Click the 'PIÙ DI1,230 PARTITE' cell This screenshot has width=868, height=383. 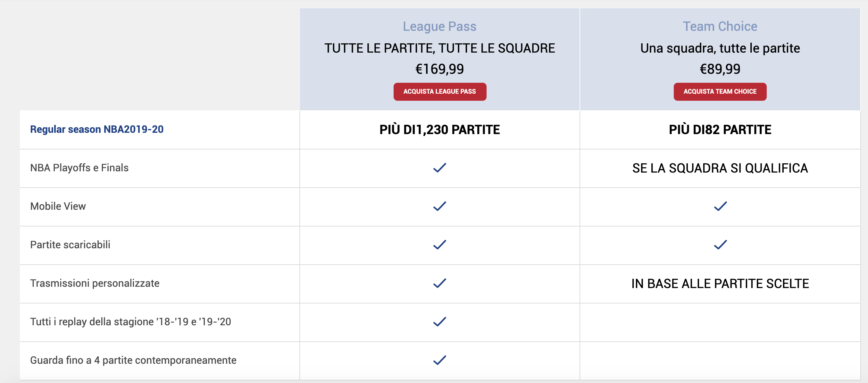439,130
